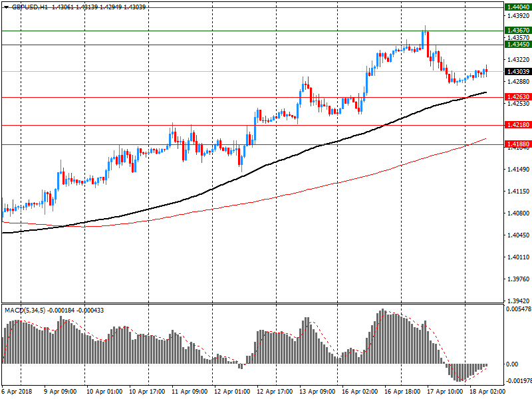Click the MACD scale zero value 0.00
This screenshot has width=532, height=399.
pos(512,364)
